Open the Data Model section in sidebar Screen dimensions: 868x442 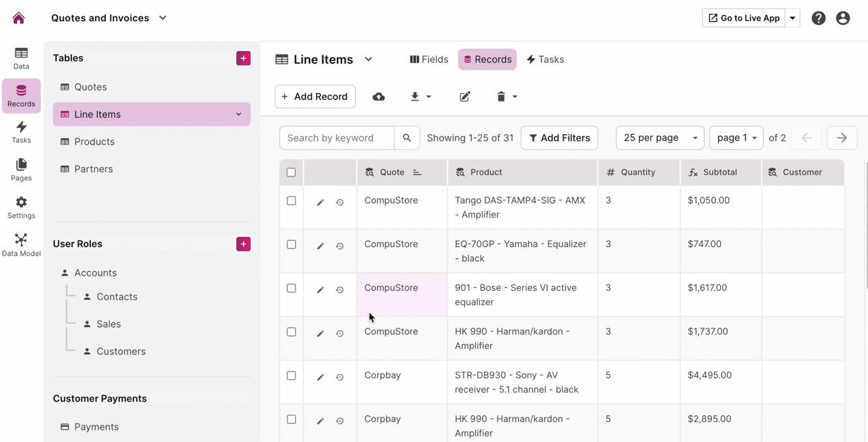21,244
